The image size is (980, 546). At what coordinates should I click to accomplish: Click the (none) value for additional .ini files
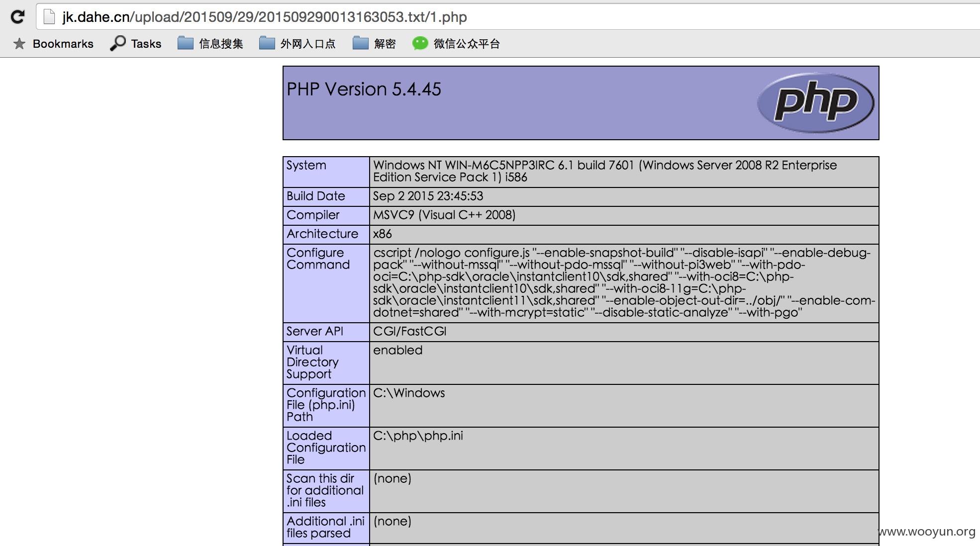392,522
